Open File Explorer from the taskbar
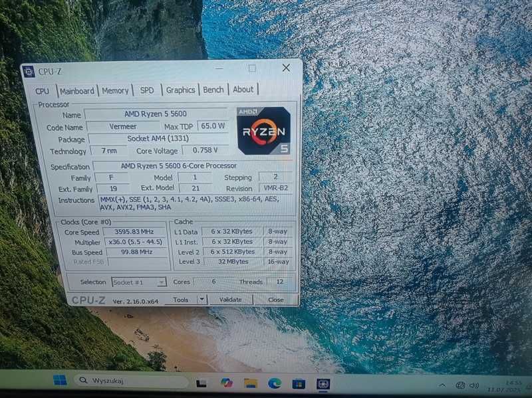This screenshot has height=398, width=532. pyautogui.click(x=251, y=383)
